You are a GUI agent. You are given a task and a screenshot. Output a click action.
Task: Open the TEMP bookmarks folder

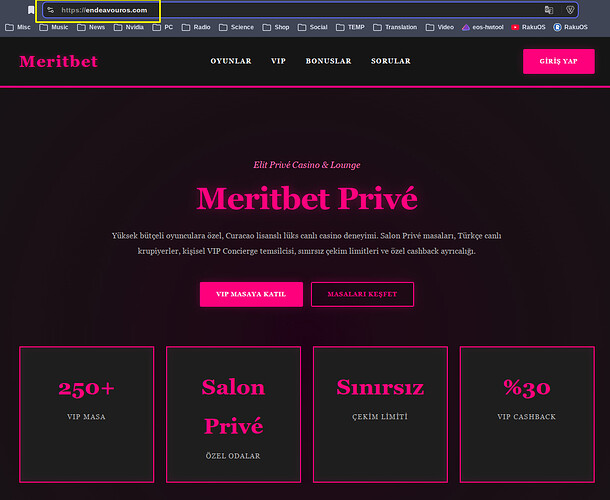pyautogui.click(x=350, y=27)
